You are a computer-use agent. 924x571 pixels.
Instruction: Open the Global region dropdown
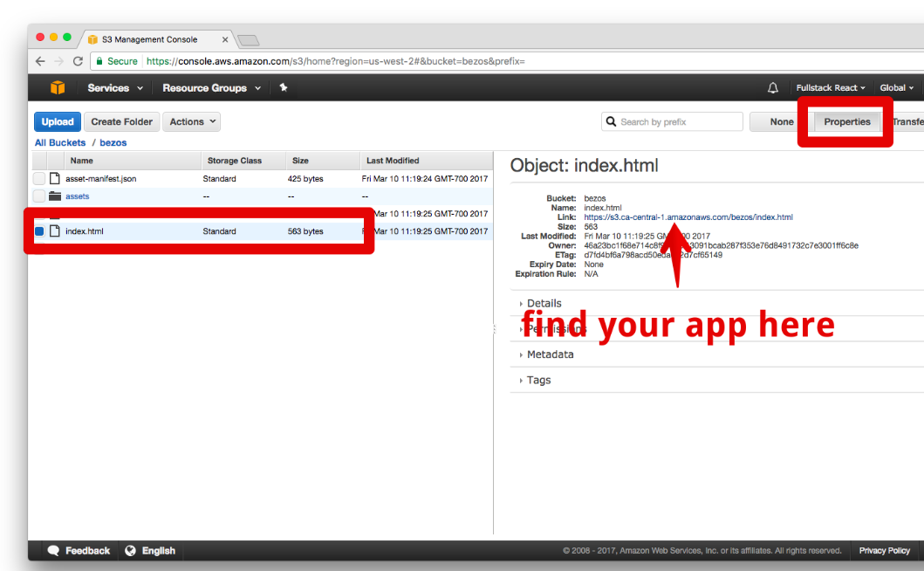click(896, 88)
